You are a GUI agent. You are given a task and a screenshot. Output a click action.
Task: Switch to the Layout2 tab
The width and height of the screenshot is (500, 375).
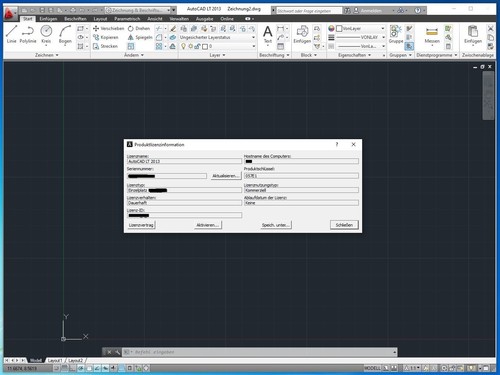point(75,360)
